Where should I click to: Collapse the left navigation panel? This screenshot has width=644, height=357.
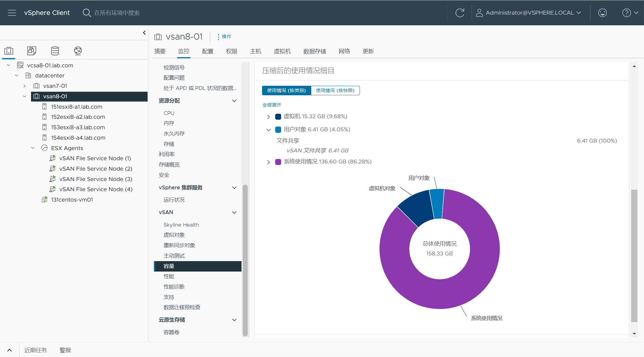144,33
